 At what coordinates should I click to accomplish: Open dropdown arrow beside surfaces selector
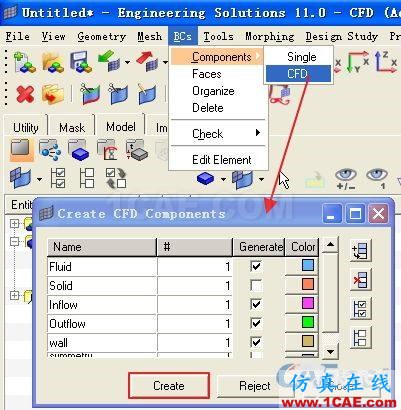39,180
